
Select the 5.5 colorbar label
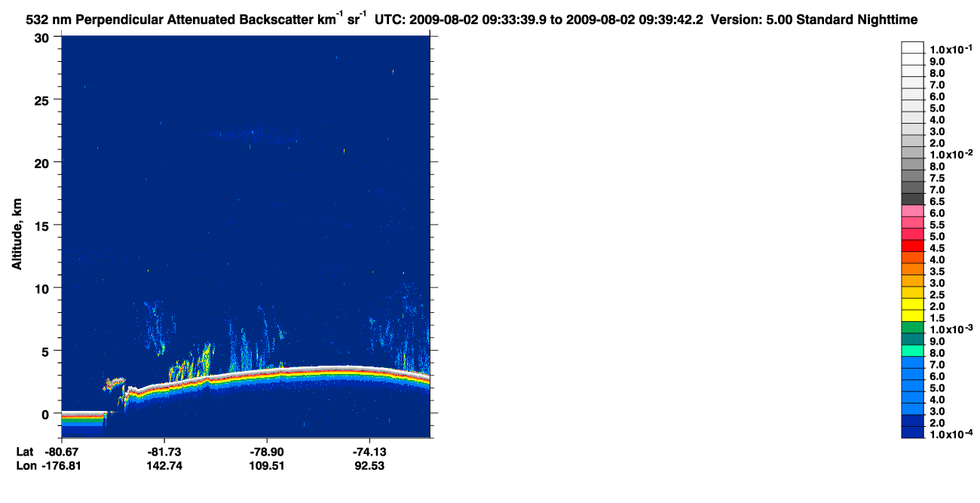(x=938, y=225)
